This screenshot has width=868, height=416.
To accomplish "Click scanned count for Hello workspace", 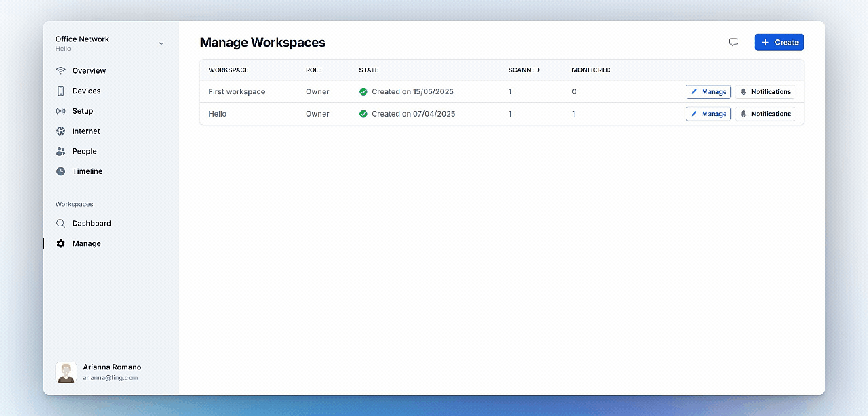I will click(x=510, y=114).
